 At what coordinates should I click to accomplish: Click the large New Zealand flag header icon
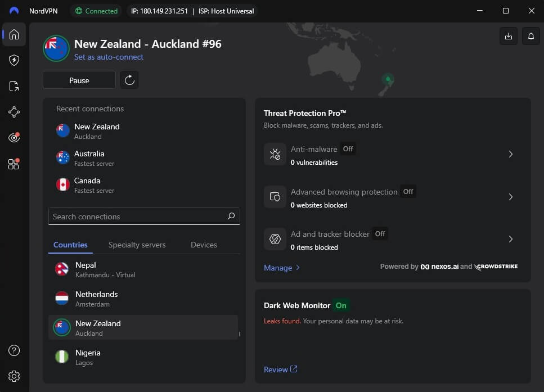[56, 48]
